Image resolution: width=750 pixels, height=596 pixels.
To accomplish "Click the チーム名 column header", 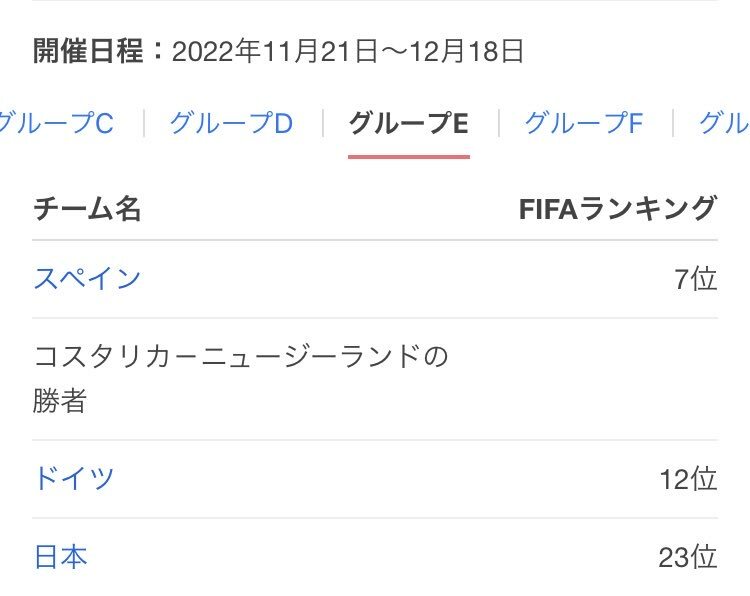I will [x=88, y=209].
